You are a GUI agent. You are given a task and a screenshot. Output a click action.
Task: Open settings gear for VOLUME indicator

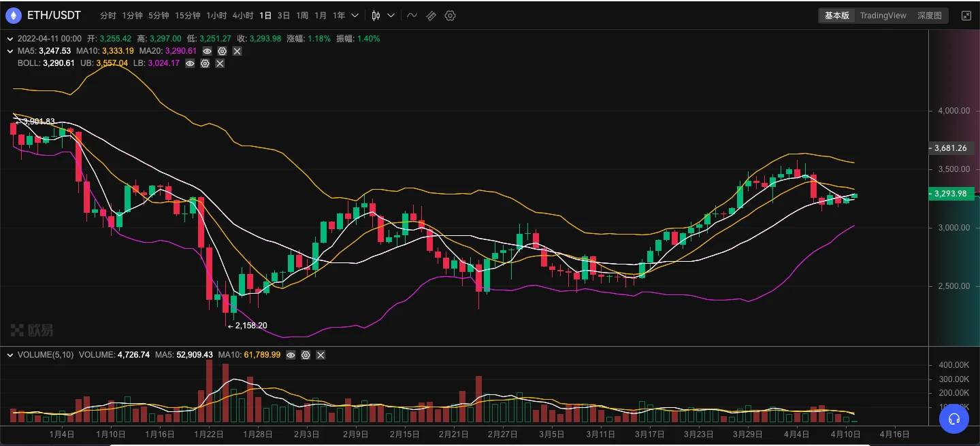point(306,355)
